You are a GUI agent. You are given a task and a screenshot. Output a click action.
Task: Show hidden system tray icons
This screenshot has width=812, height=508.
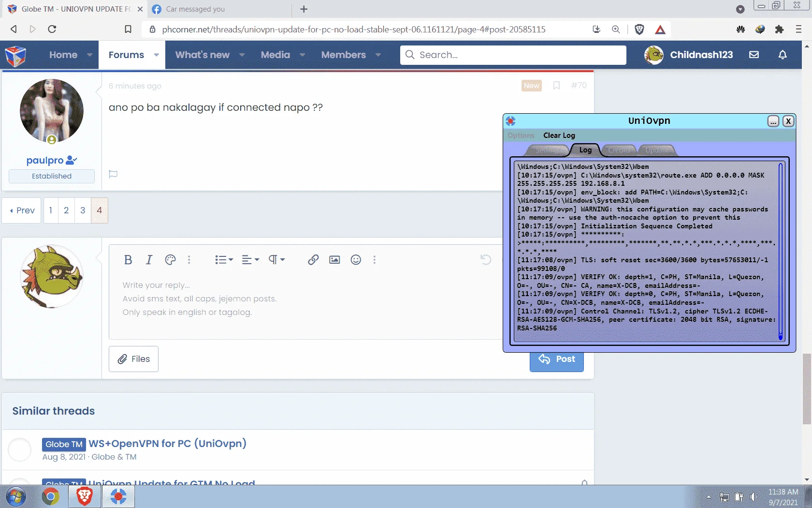(x=709, y=497)
